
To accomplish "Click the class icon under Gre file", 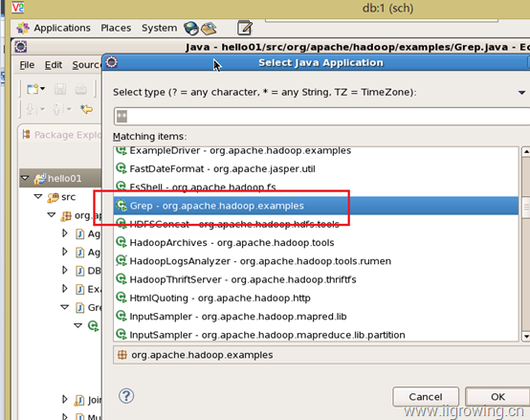I will 94,325.
